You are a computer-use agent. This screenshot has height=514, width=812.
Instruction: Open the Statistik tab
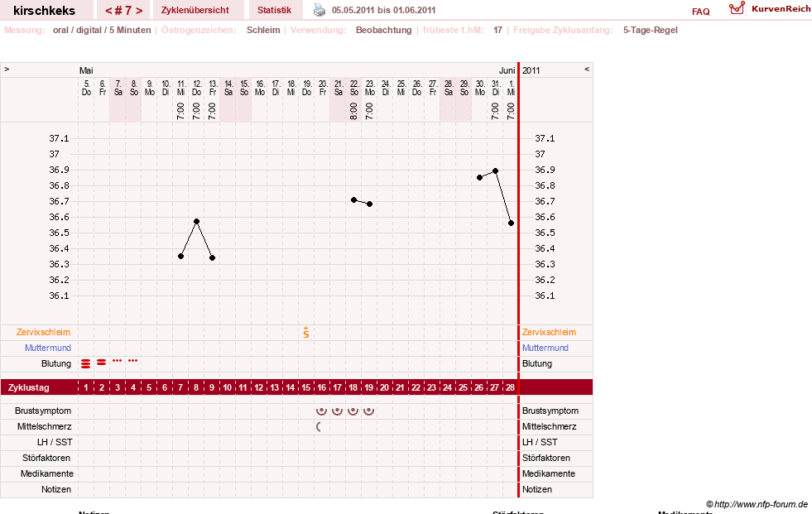click(275, 10)
